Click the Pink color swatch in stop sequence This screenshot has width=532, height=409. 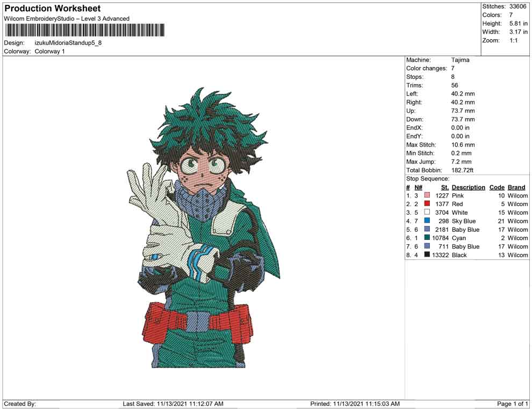pos(427,195)
